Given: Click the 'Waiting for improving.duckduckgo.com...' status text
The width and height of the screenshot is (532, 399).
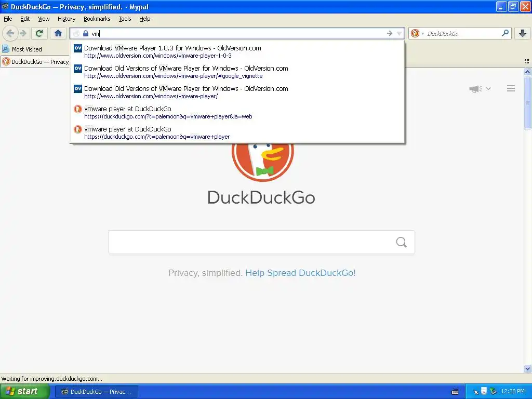Looking at the screenshot, I should [x=51, y=379].
